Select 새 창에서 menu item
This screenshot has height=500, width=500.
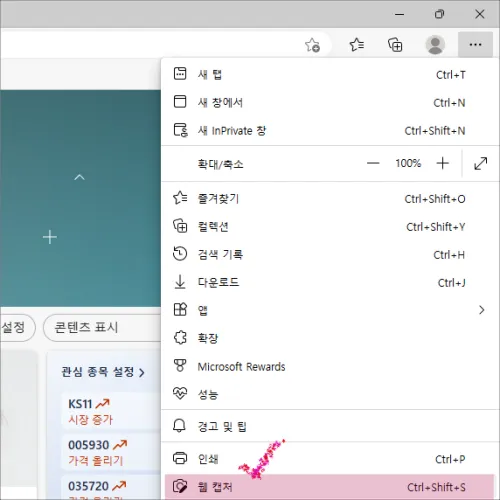coord(330,102)
